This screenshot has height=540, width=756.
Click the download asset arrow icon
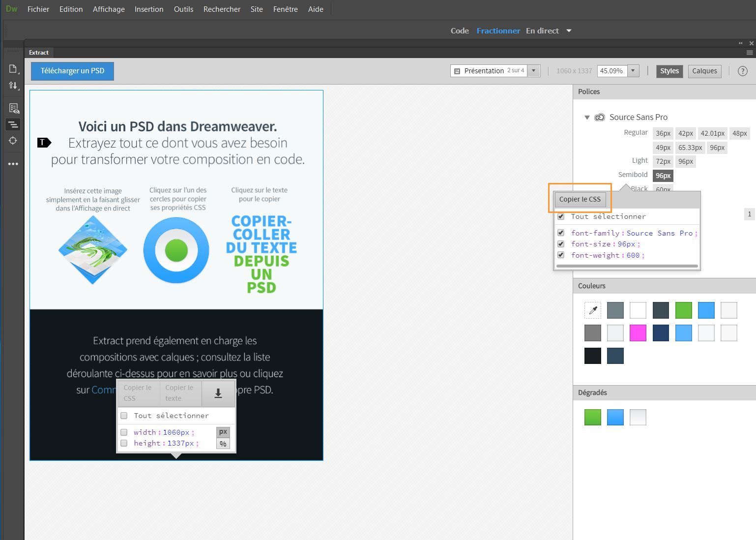pos(218,393)
